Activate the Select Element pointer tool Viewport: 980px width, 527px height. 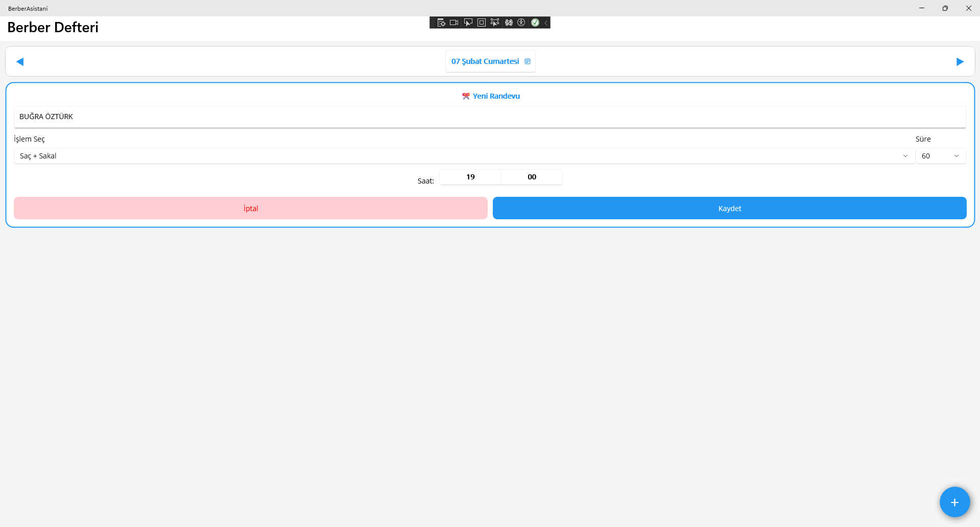(468, 22)
